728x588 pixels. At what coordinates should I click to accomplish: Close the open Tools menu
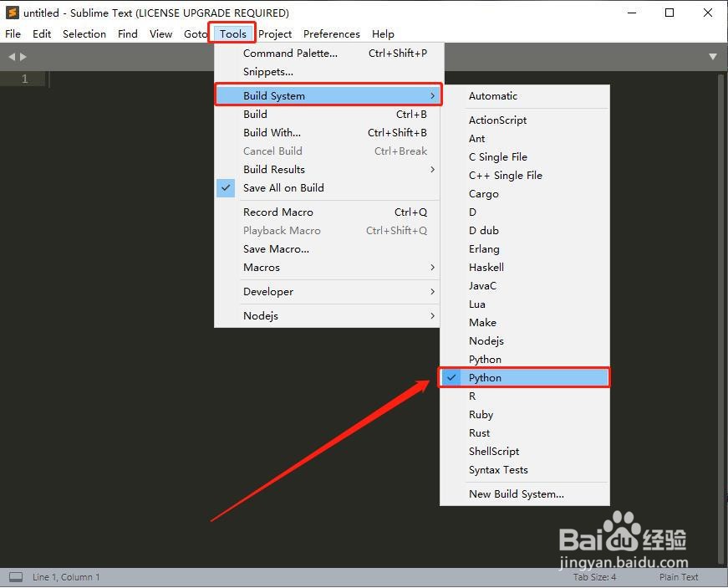(x=232, y=34)
